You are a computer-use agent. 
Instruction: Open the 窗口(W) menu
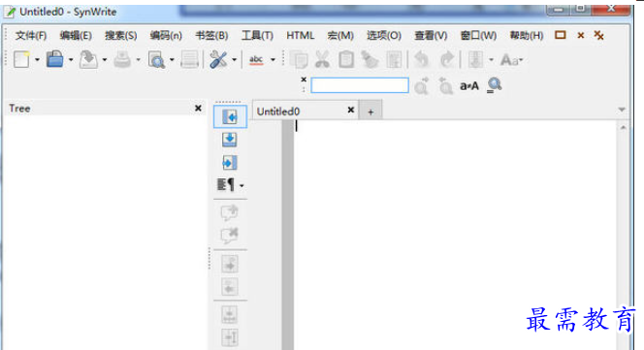478,36
